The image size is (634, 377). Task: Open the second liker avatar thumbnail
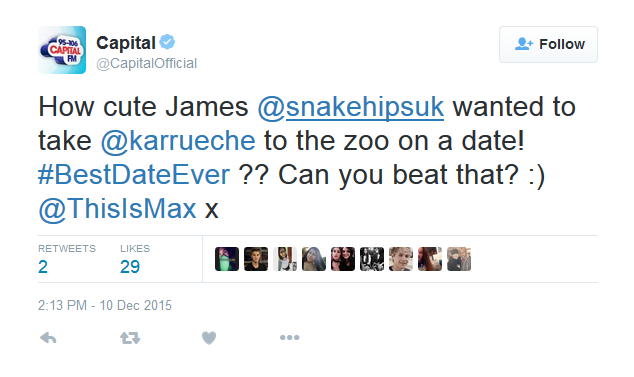[x=256, y=259]
